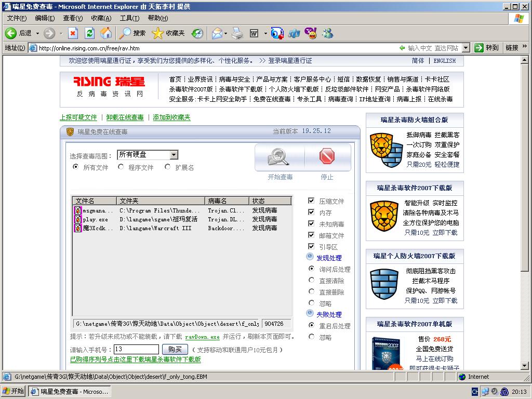Select the 直接删除 radio button
This screenshot has height=399, width=532.
coord(312,291)
